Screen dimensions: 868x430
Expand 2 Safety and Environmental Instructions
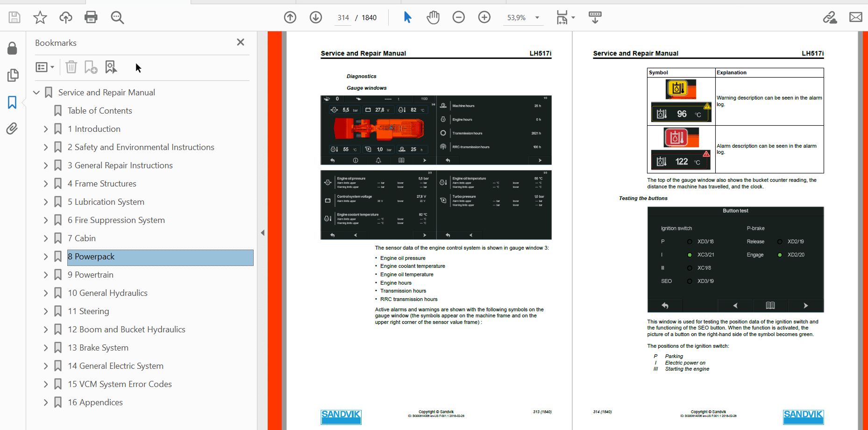point(46,147)
